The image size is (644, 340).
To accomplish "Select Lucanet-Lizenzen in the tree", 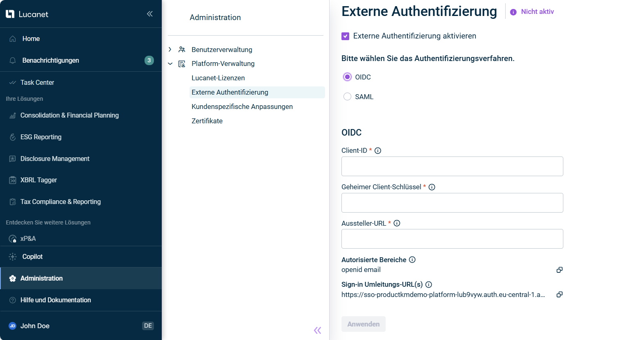I will point(218,78).
